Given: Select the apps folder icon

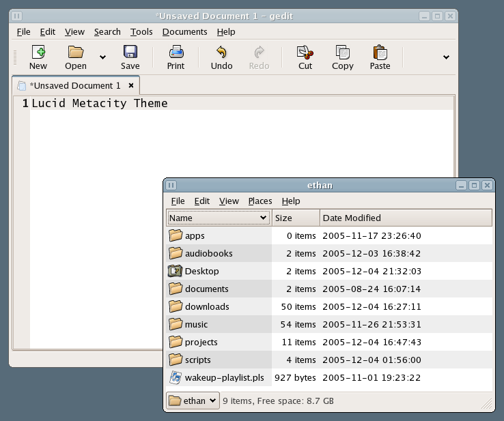Looking at the screenshot, I should coord(176,235).
